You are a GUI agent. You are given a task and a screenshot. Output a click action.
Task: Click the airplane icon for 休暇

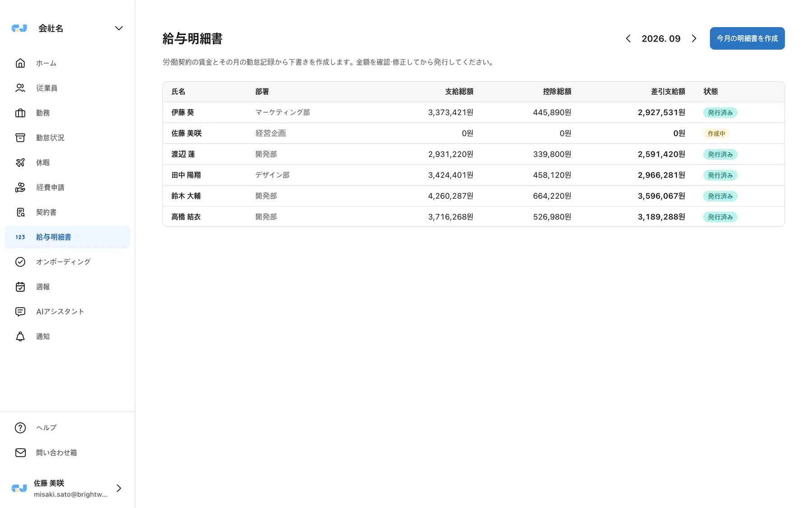pos(20,163)
